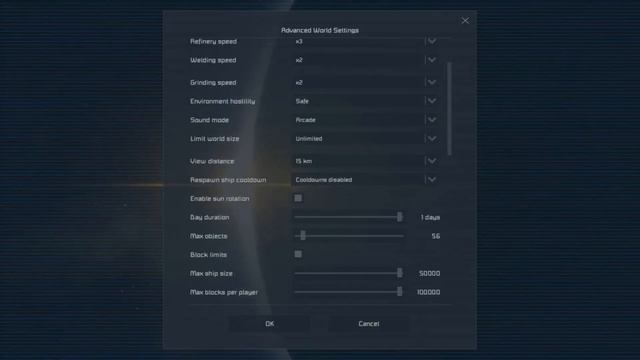
Task: Toggle Enable sun rotation checkbox
Action: [298, 198]
